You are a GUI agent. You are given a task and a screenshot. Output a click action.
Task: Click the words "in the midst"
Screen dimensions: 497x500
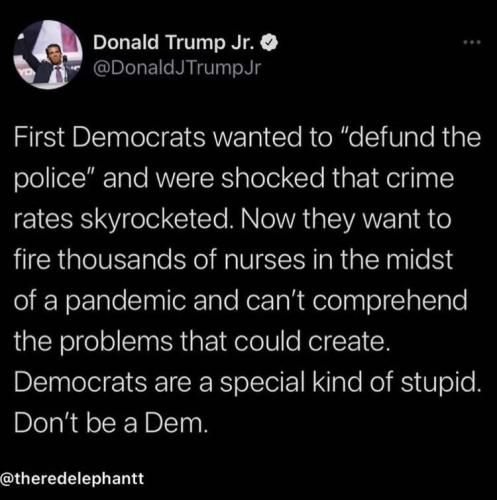tap(383, 260)
